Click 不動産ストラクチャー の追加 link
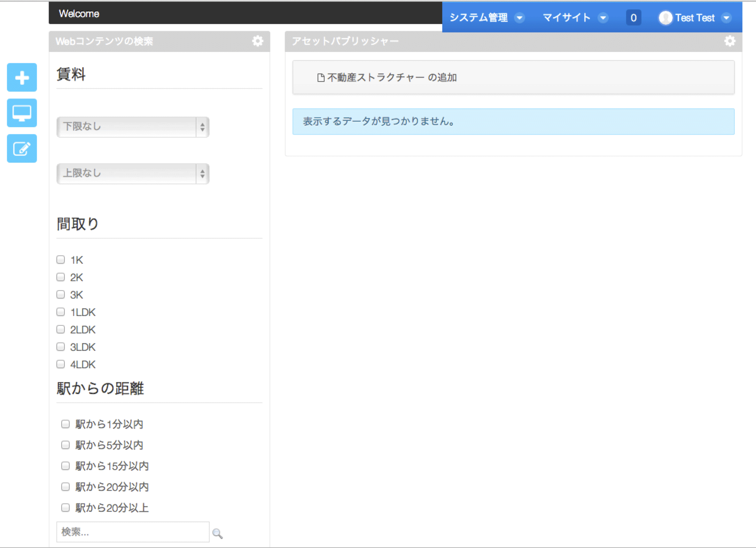Viewport: 756px width, 548px height. pos(392,77)
